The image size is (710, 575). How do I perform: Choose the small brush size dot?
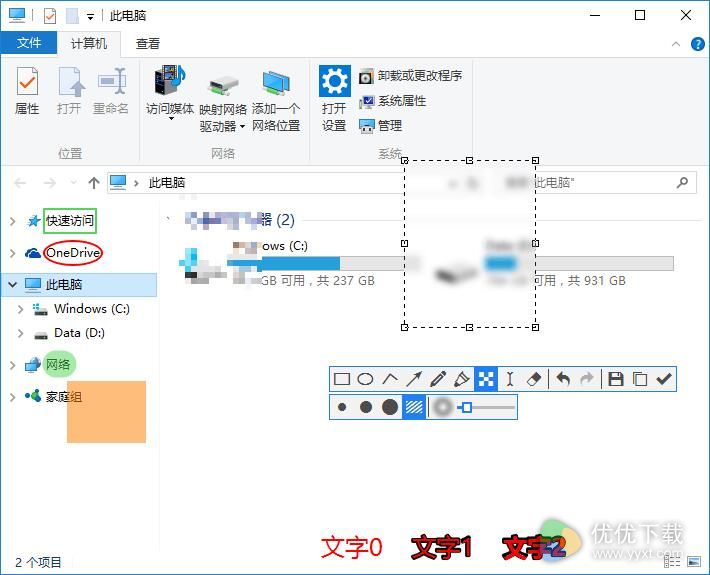pyautogui.click(x=342, y=407)
